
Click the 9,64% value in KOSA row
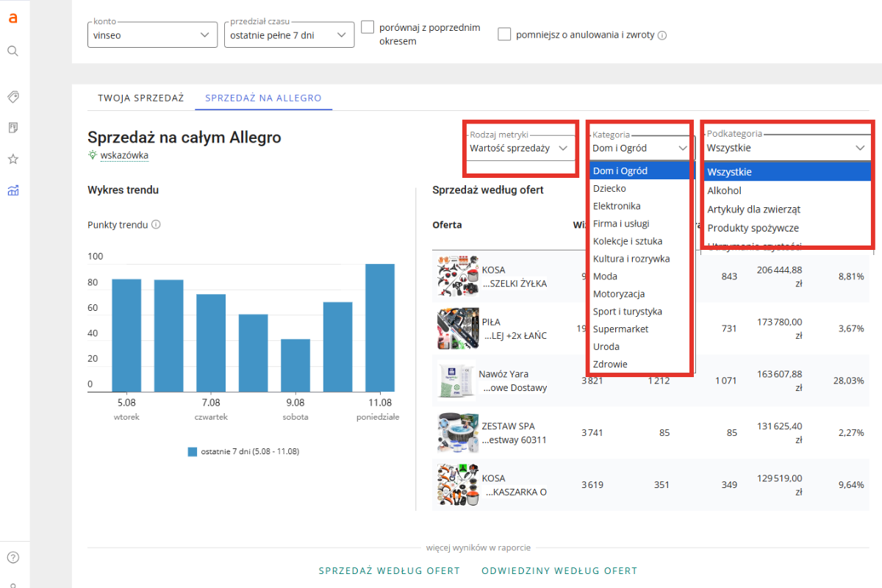[850, 485]
